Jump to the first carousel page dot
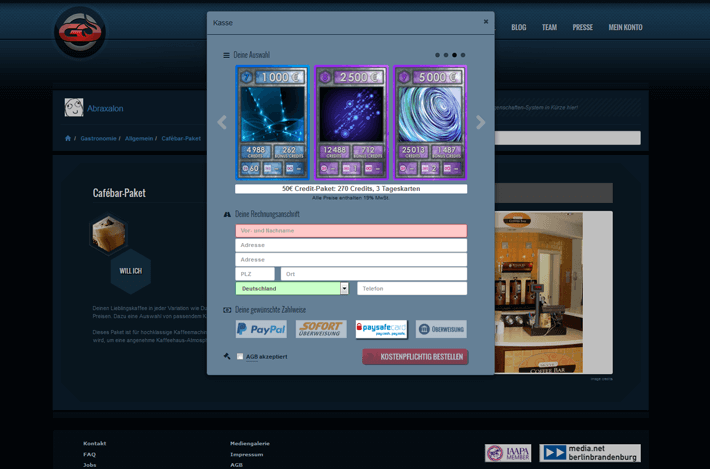This screenshot has width=710, height=469. [x=437, y=55]
